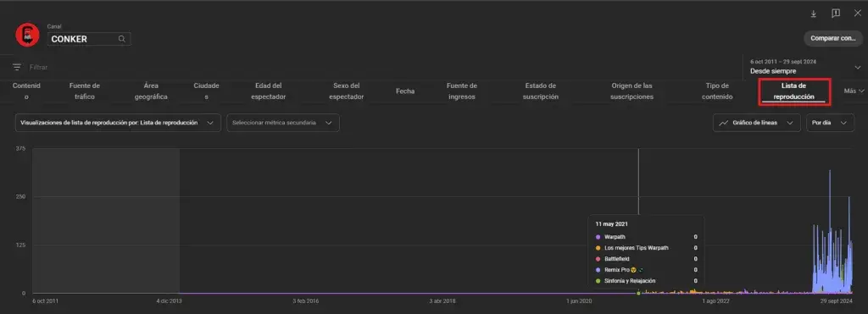Image resolution: width=868 pixels, height=314 pixels.
Task: Switch to the Contenido tab
Action: [x=26, y=91]
